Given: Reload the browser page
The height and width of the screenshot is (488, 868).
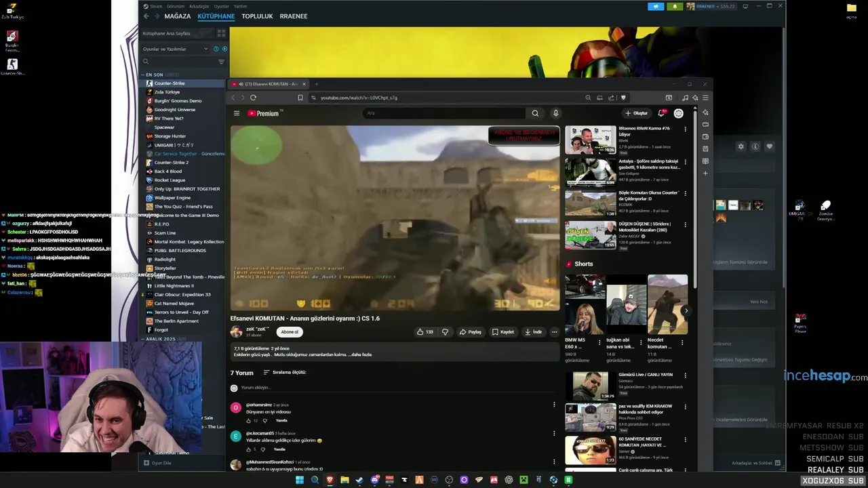Looking at the screenshot, I should tap(253, 98).
